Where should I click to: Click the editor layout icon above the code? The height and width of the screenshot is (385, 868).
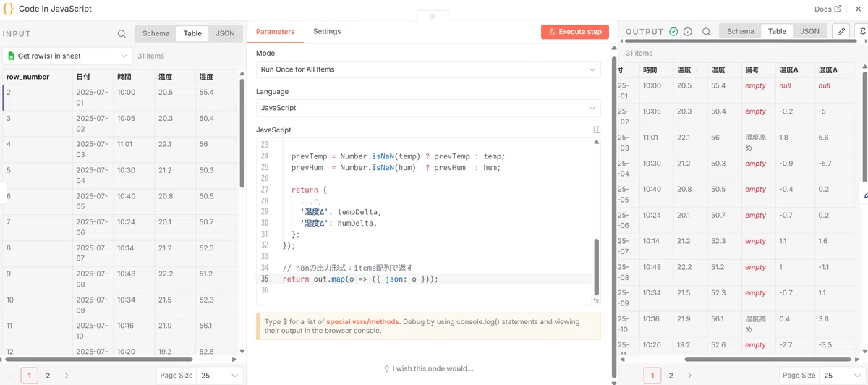(x=597, y=130)
